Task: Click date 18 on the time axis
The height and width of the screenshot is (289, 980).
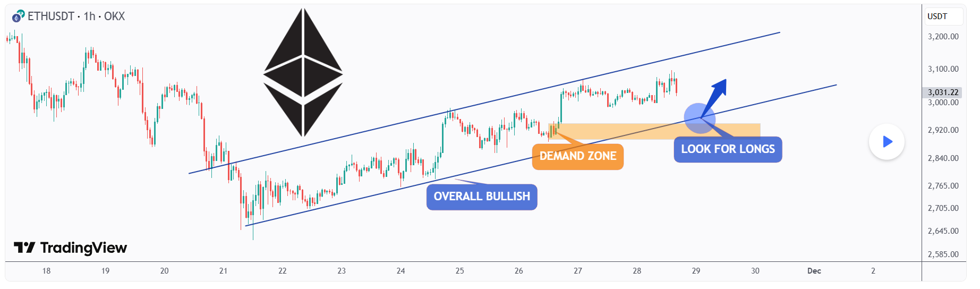Action: pos(46,271)
